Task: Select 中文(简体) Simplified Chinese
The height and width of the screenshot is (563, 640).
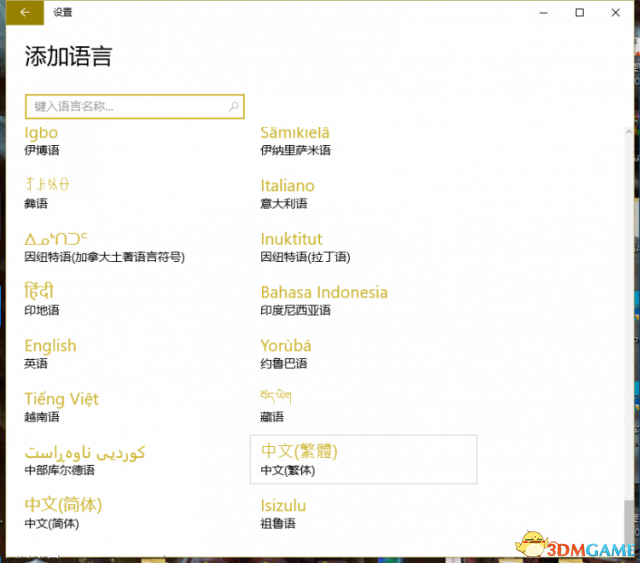Action: (x=63, y=514)
